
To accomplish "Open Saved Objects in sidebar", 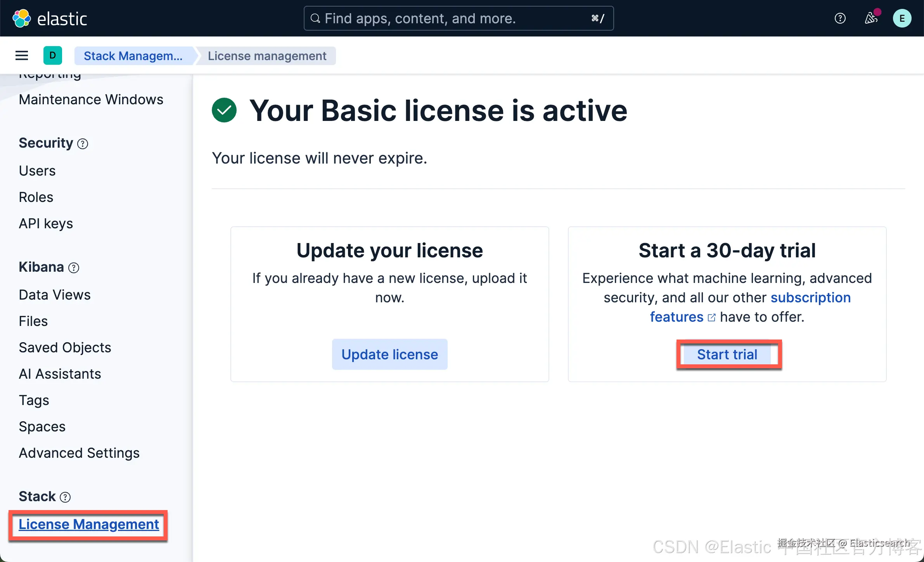I will (65, 348).
